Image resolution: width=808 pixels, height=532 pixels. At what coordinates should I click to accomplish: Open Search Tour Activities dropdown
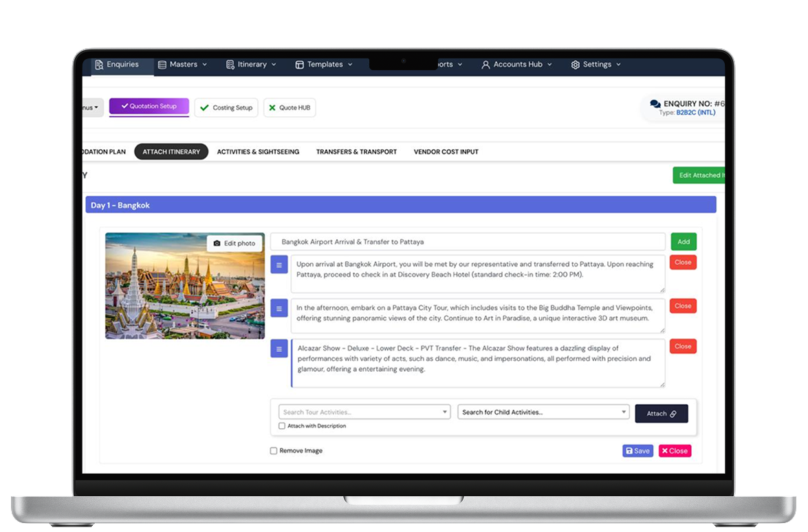tap(364, 412)
